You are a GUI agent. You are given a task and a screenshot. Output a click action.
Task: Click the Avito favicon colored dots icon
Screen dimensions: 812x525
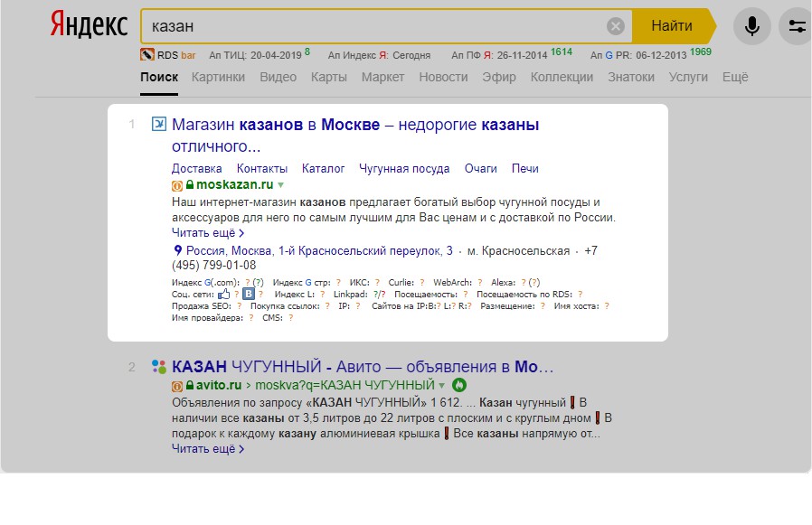point(158,367)
